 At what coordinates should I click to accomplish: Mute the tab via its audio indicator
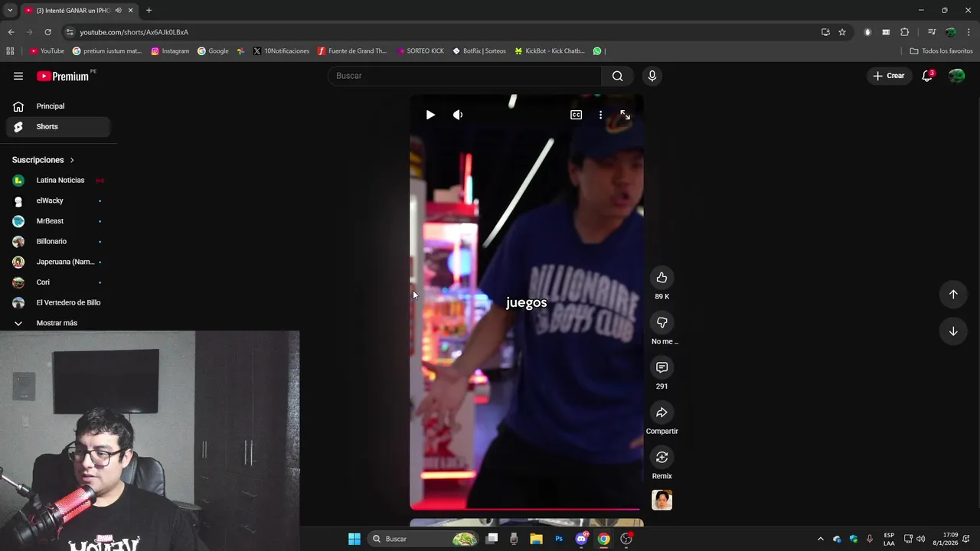[118, 11]
